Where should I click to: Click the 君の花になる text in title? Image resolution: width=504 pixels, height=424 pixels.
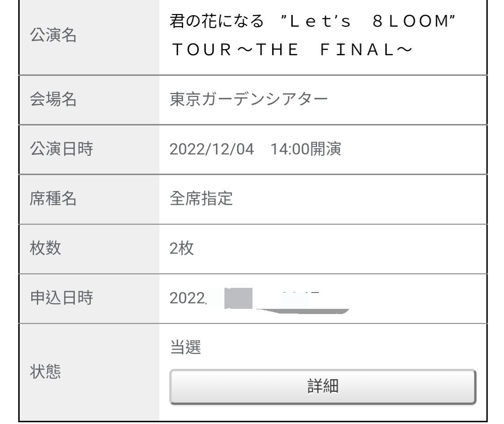(x=216, y=21)
